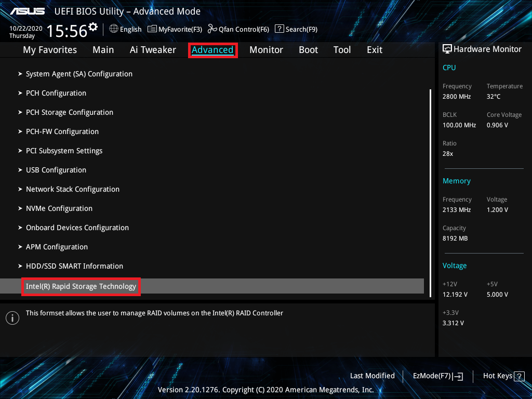
Task: Click the gear icon beside the clock
Action: 93,26
